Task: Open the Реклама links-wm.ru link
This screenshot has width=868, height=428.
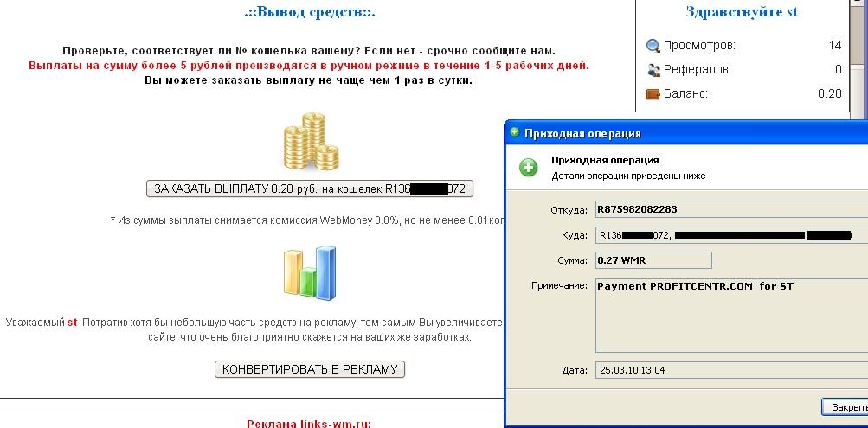Action: pos(309,423)
